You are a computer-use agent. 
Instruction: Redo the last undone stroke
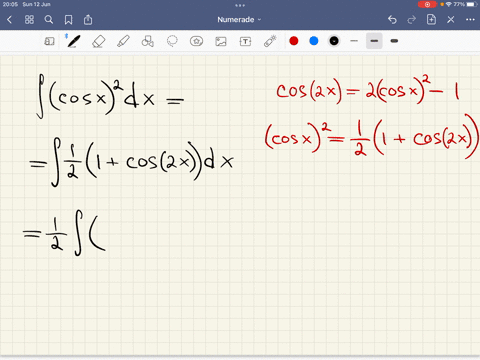412,20
